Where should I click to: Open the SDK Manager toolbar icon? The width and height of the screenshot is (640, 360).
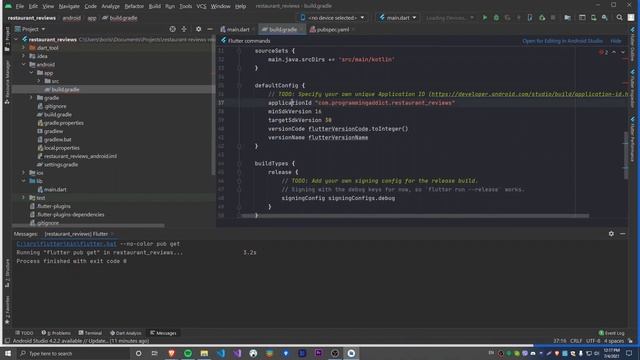coord(604,18)
